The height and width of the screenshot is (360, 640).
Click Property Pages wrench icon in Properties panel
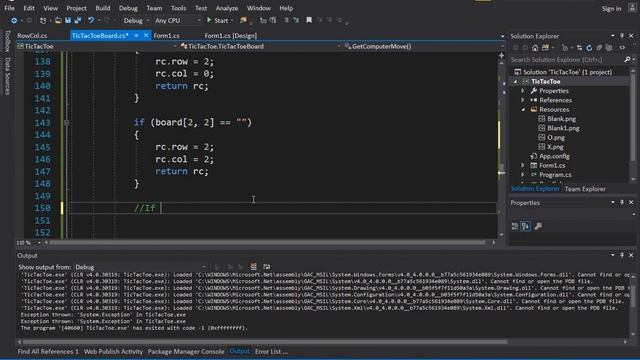click(x=538, y=226)
